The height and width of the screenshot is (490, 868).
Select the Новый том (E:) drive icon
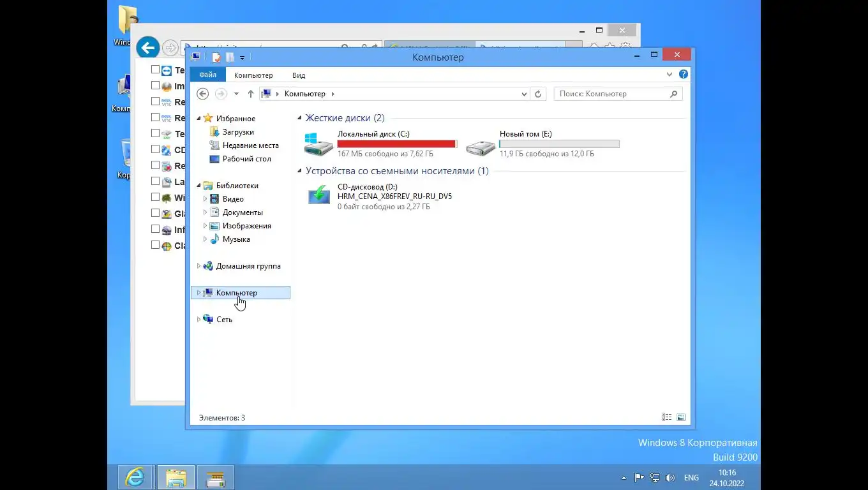pyautogui.click(x=480, y=147)
